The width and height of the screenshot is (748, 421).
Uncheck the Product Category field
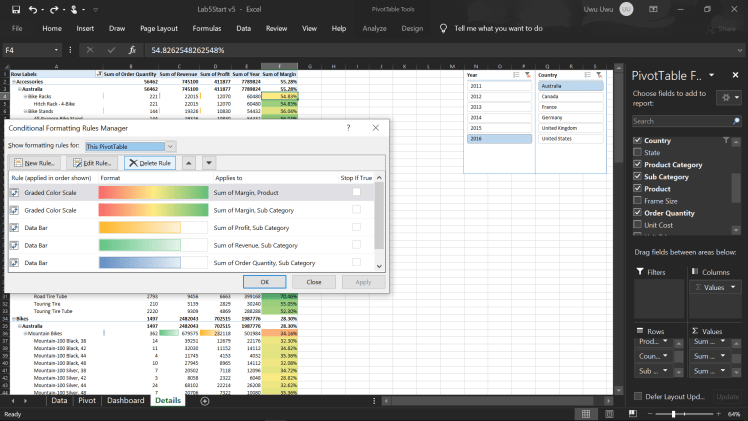click(638, 165)
